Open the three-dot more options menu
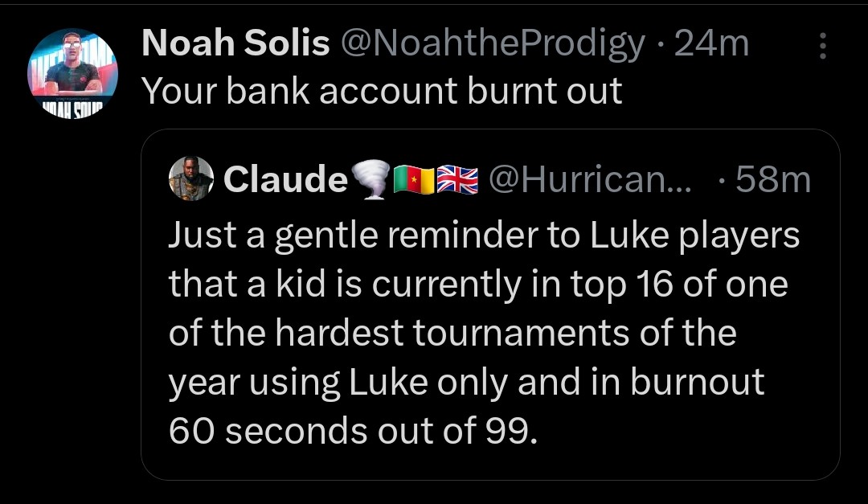The width and height of the screenshot is (868, 504). tap(823, 45)
